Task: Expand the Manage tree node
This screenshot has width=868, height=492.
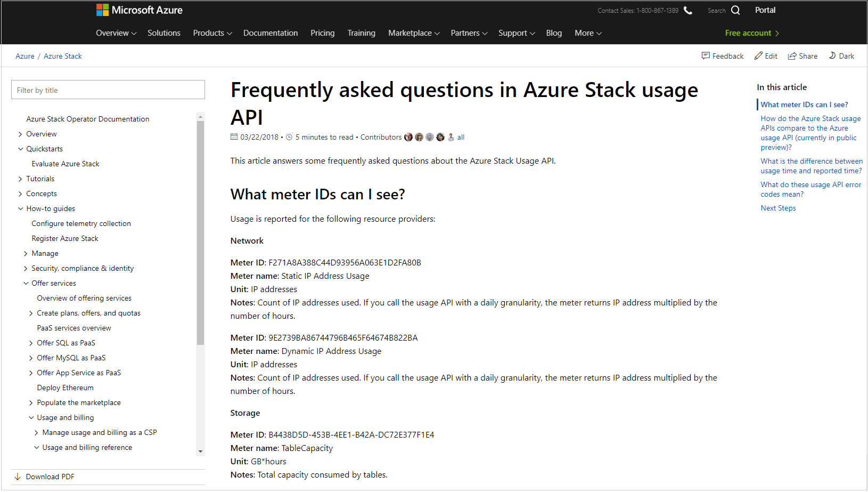Action: (x=26, y=253)
